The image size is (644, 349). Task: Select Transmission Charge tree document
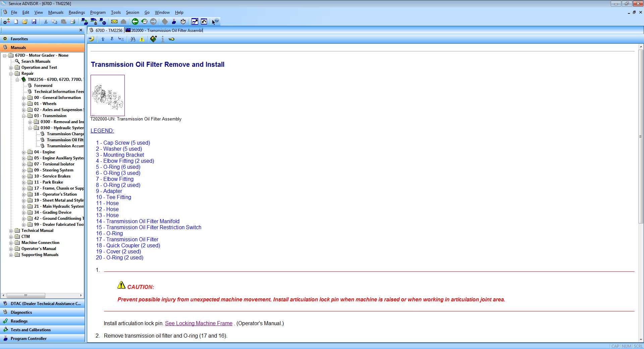[65, 134]
